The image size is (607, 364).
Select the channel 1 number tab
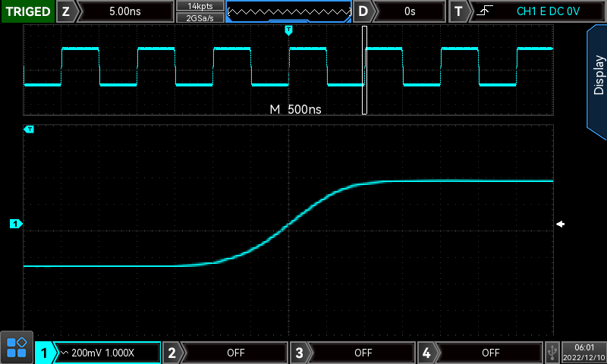coord(46,353)
